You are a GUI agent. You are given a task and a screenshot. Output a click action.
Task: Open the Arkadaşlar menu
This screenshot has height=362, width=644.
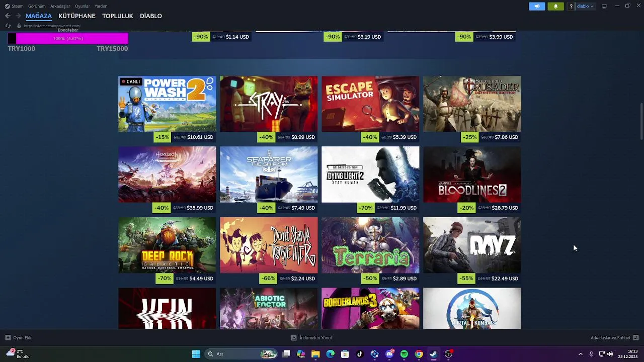(x=60, y=7)
